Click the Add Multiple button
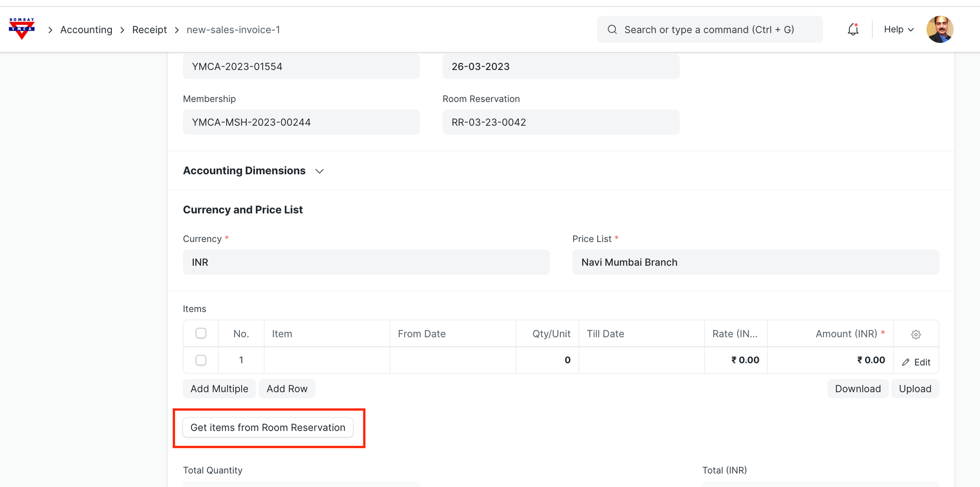 pos(219,388)
